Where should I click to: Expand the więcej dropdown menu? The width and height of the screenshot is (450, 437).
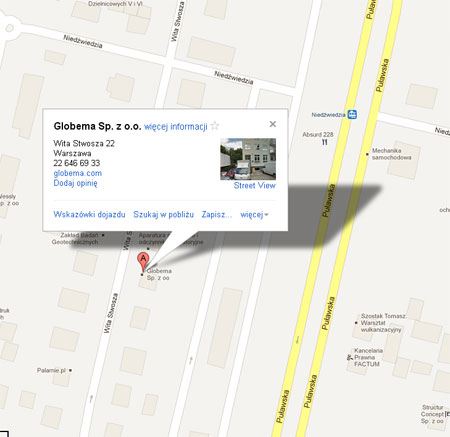254,215
